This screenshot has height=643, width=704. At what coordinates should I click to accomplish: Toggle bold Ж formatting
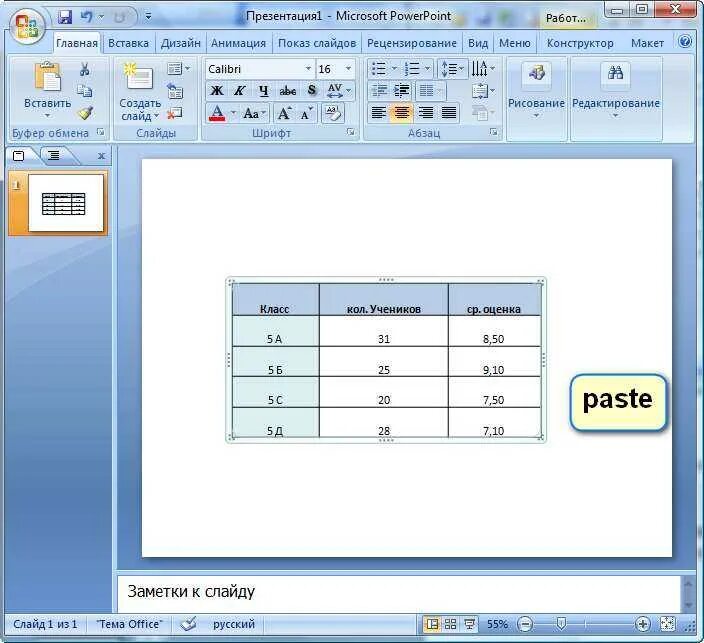pyautogui.click(x=217, y=91)
